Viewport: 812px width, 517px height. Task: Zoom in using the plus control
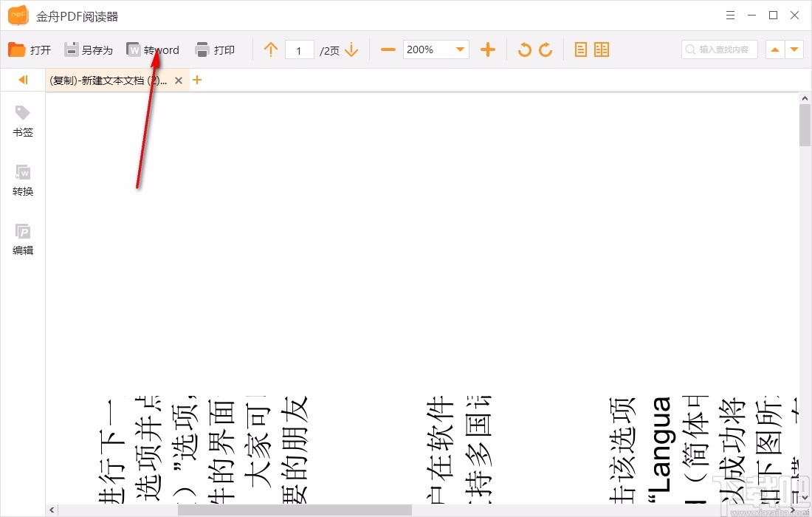pos(487,49)
